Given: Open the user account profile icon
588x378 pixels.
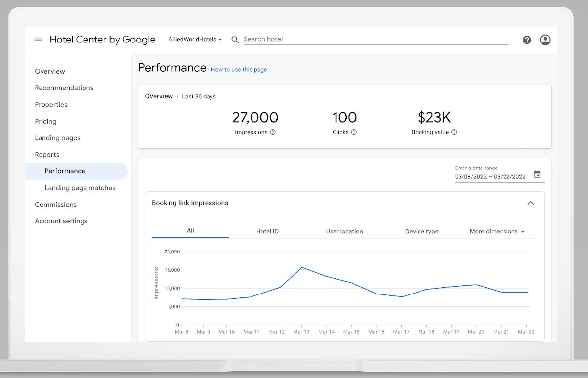Looking at the screenshot, I should [545, 40].
